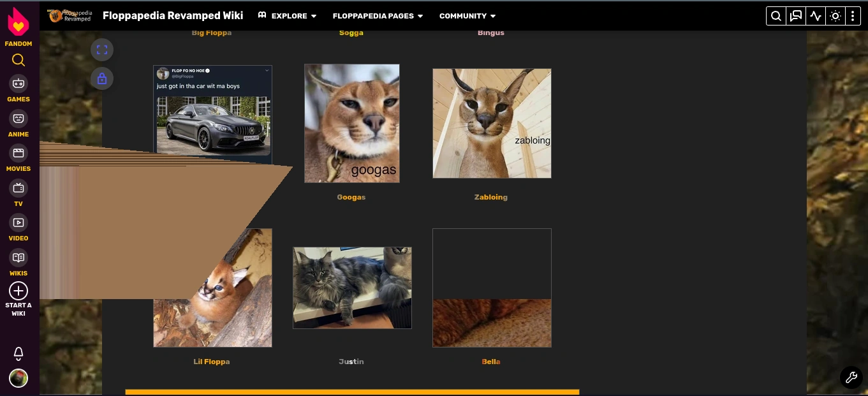
Task: Expand the Community dropdown menu
Action: point(467,16)
